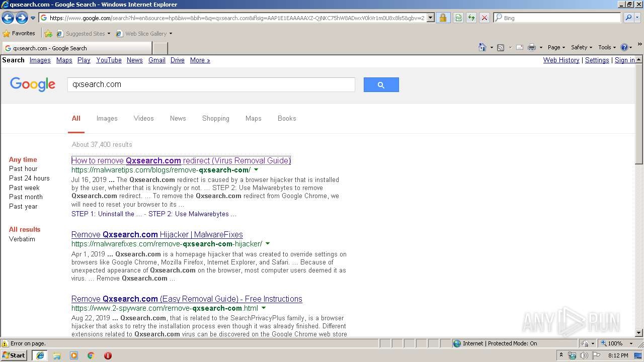Click the red Opera taskbar icon
The width and height of the screenshot is (644, 362).
coord(108,355)
